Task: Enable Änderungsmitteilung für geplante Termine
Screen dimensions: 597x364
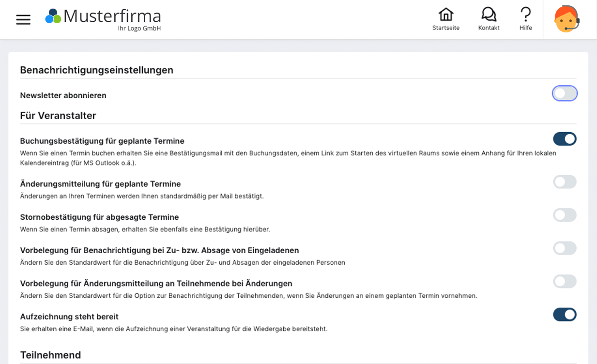Action: [565, 182]
